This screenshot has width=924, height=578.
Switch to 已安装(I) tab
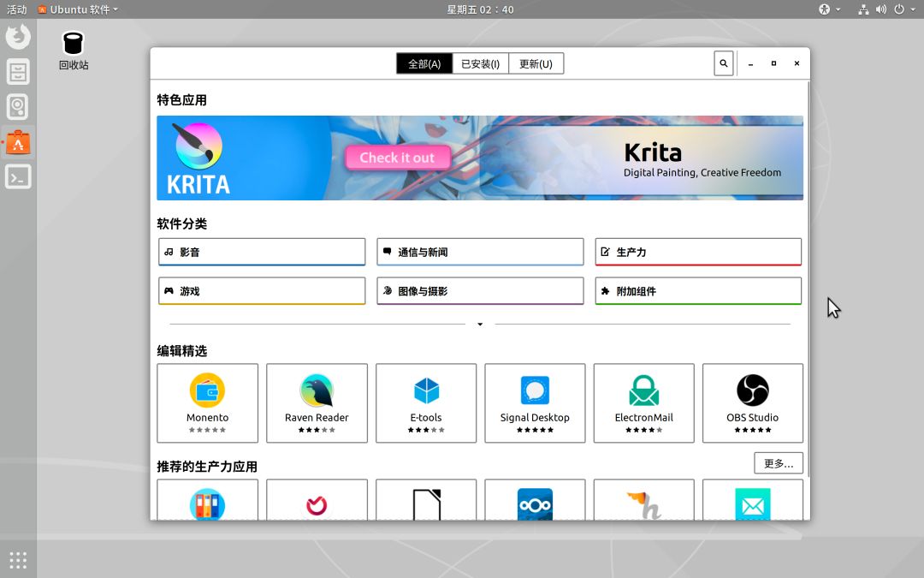click(x=480, y=63)
